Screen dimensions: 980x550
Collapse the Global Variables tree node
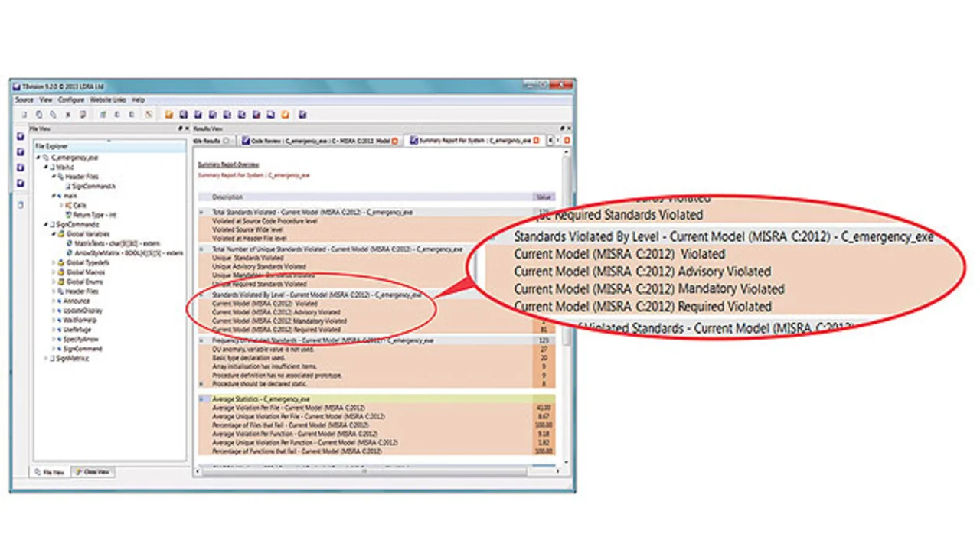[53, 234]
